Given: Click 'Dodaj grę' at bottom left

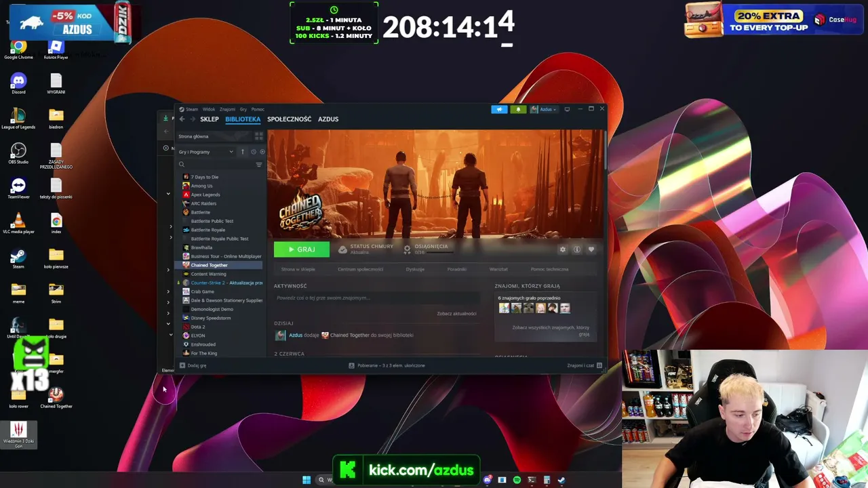Looking at the screenshot, I should pyautogui.click(x=193, y=365).
